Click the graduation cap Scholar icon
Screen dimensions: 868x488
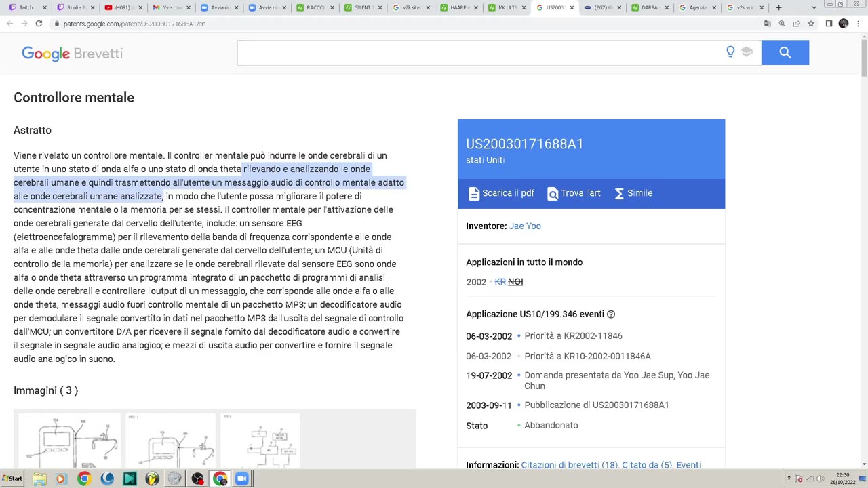point(747,52)
